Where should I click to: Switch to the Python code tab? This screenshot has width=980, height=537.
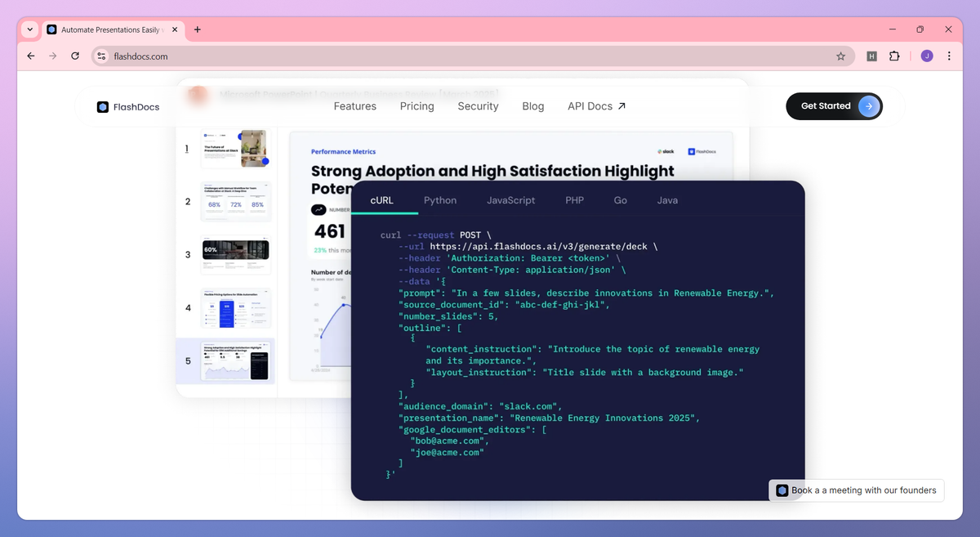click(440, 200)
